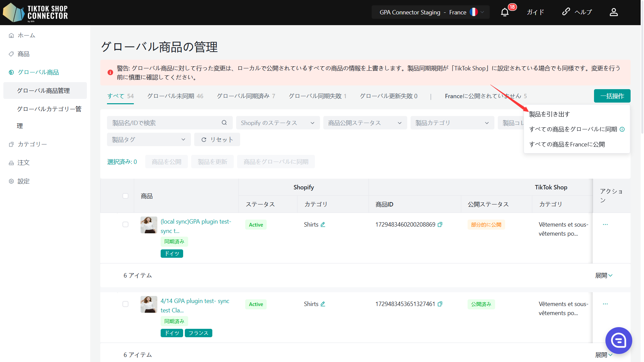Expand the 6 アイテム row under local sync product
This screenshot has height=362, width=644.
point(604,276)
